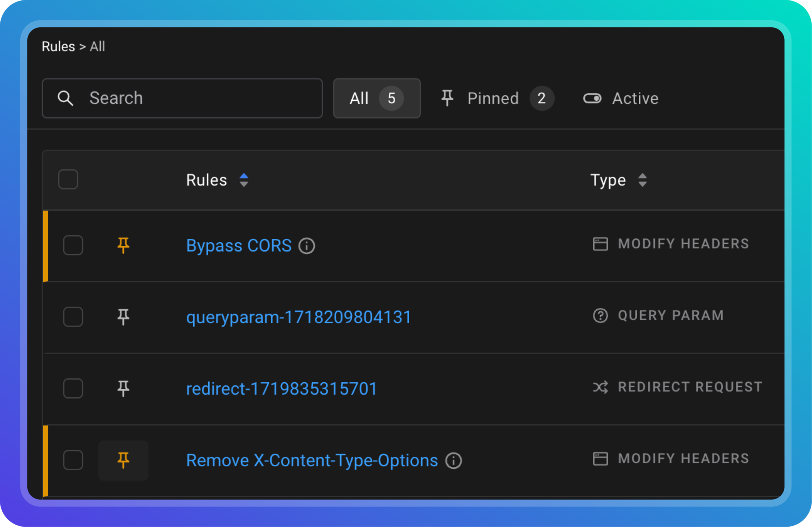Select the All tab
812x527 pixels.
376,98
